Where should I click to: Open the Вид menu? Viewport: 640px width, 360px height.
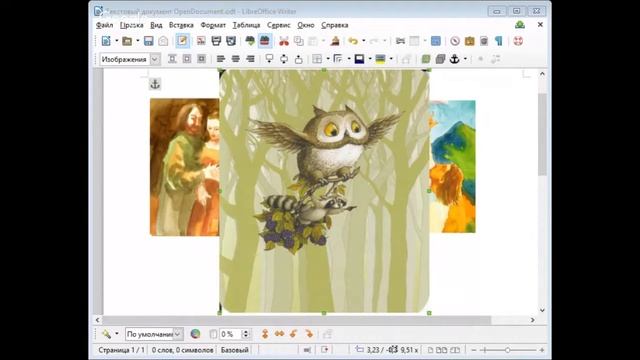click(x=156, y=25)
